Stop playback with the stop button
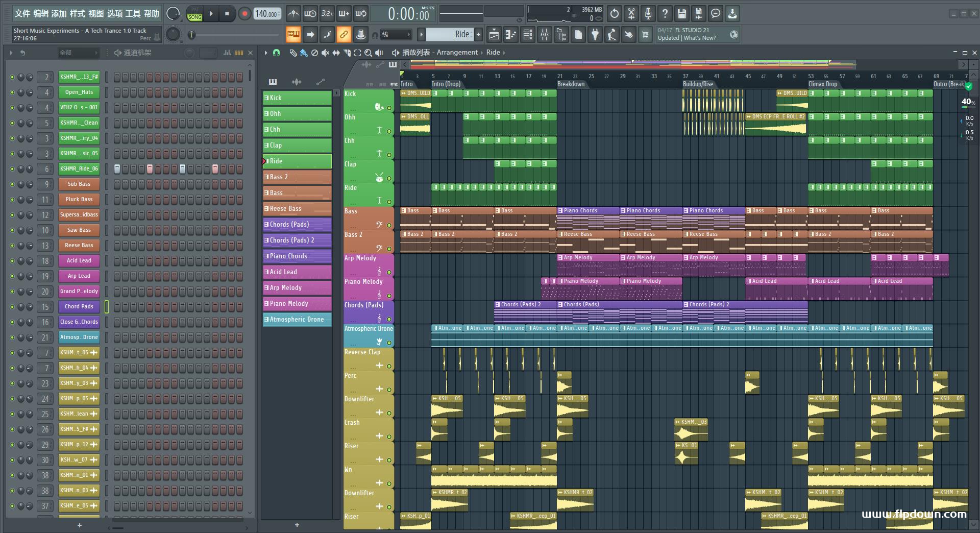Image resolution: width=980 pixels, height=533 pixels. click(227, 14)
